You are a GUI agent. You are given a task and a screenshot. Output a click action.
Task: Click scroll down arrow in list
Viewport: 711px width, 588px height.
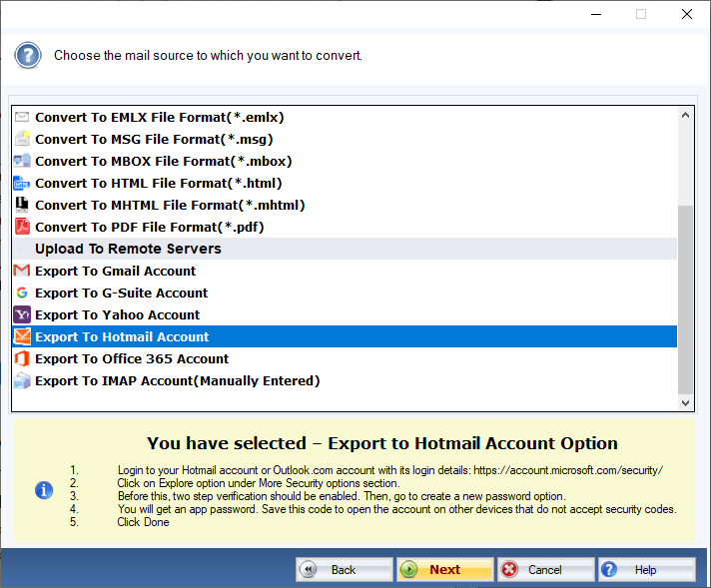coord(685,402)
